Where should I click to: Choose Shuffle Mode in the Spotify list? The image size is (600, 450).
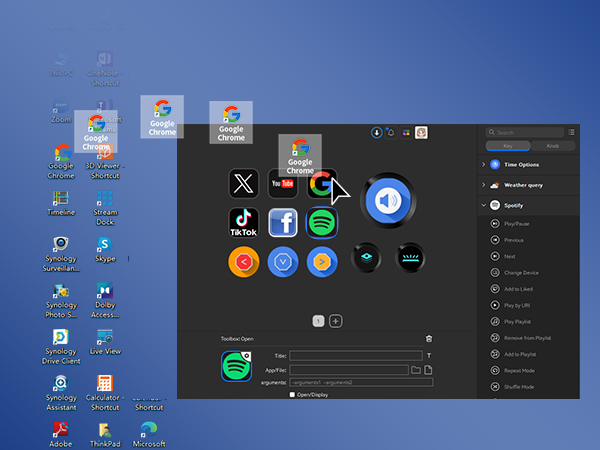[520, 387]
